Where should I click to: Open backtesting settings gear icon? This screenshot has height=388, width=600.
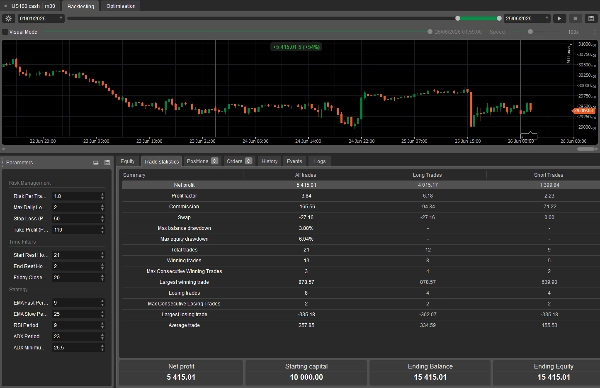pyautogui.click(x=8, y=18)
